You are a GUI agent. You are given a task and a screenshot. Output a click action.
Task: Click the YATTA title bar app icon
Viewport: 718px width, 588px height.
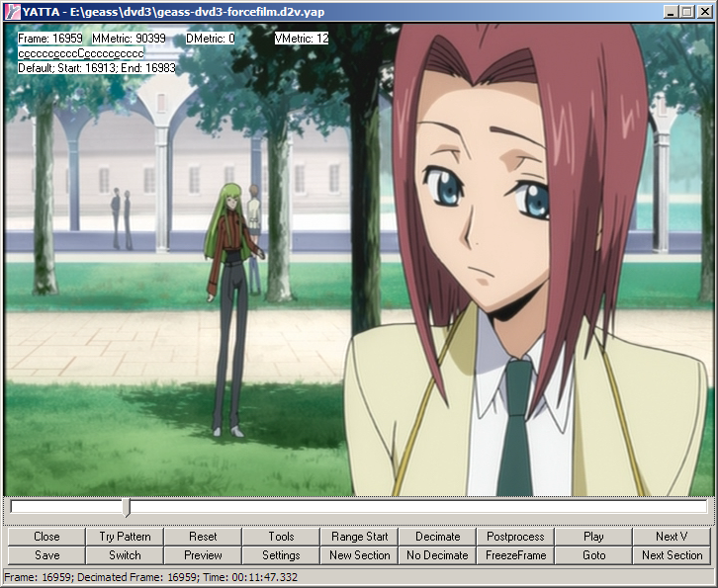[x=13, y=12]
